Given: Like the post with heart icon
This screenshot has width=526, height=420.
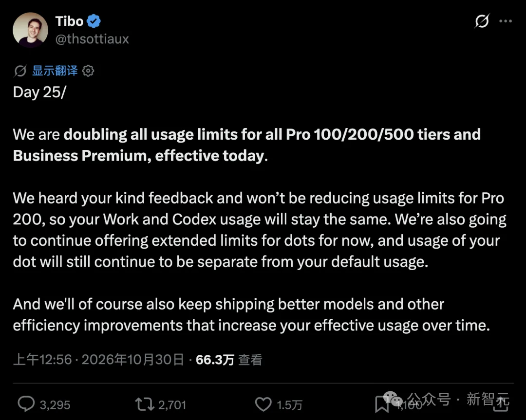Looking at the screenshot, I should tap(263, 404).
